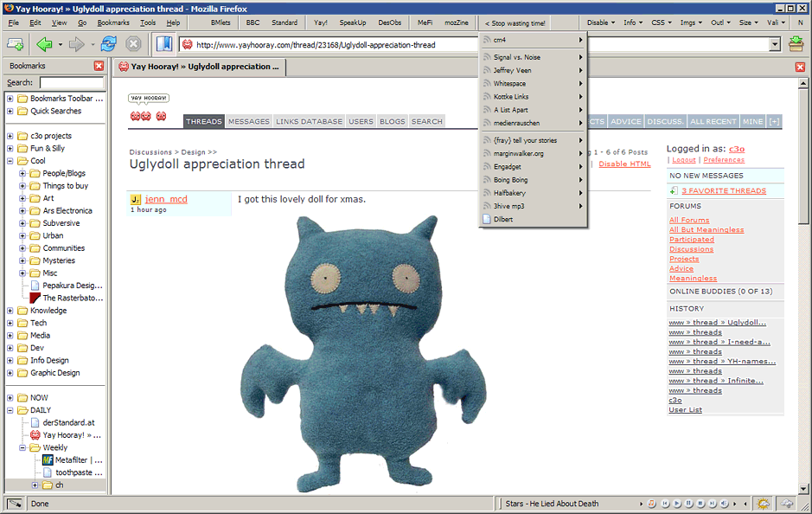Open the A List Apart feed submenu
Image resolution: width=812 pixels, height=514 pixels.
(x=533, y=110)
